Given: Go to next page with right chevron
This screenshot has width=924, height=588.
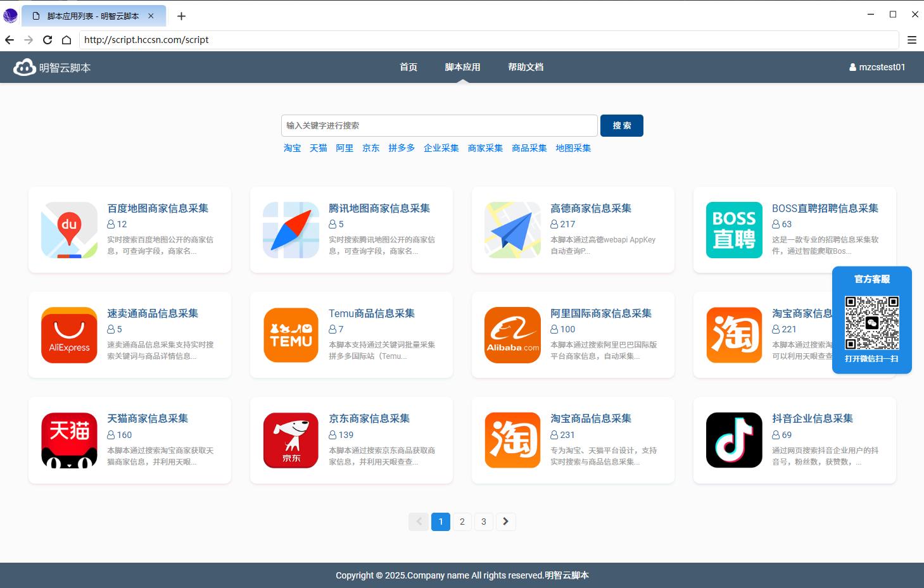Looking at the screenshot, I should [x=505, y=522].
